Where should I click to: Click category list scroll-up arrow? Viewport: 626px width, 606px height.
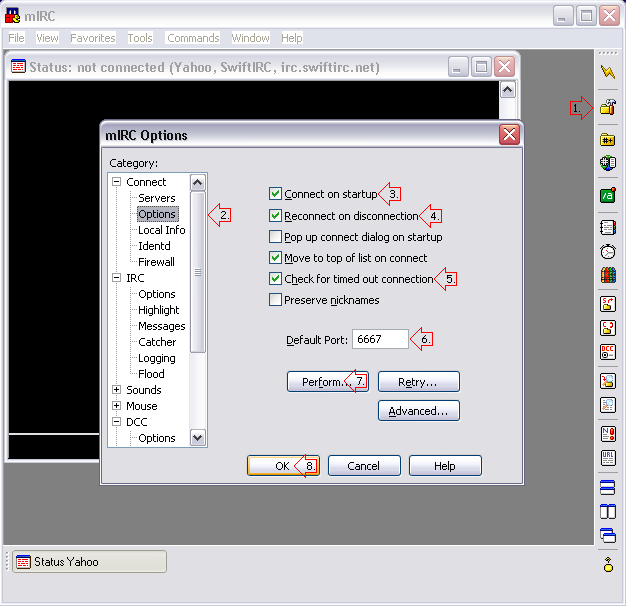(198, 183)
